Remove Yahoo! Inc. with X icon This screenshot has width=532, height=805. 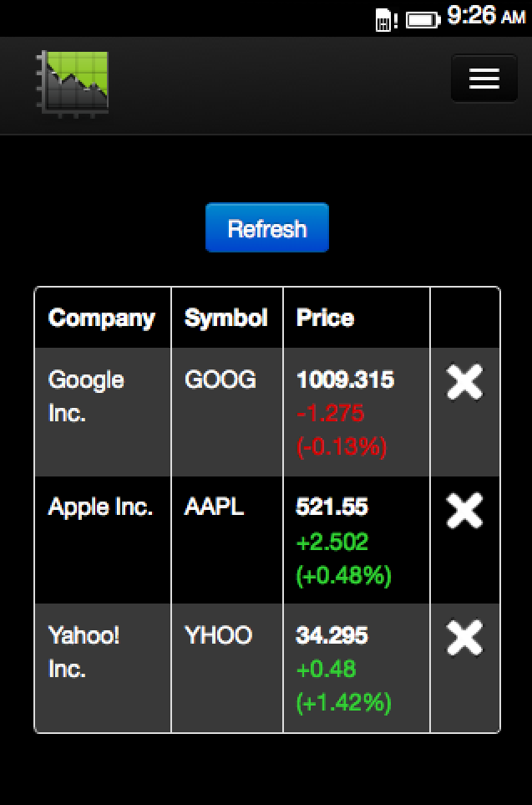(464, 639)
